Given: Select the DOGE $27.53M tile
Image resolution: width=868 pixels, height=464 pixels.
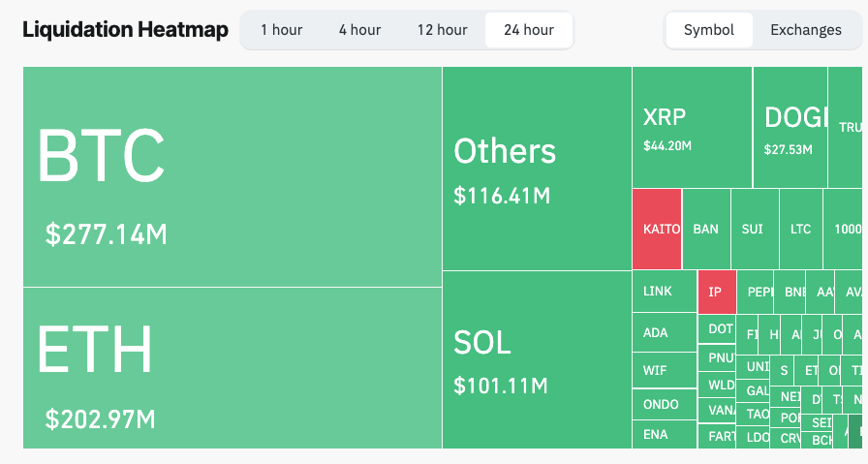Looking at the screenshot, I should click(790, 127).
